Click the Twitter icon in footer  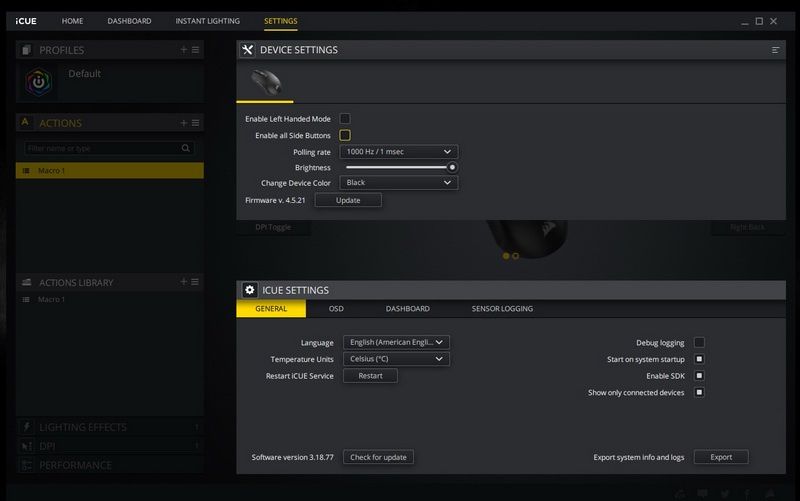pos(725,493)
